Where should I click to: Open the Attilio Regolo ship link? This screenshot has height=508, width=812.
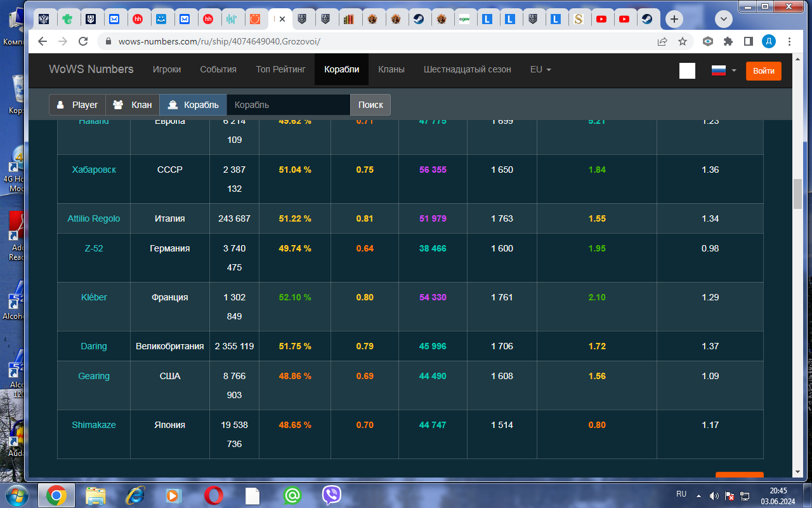[x=94, y=218]
